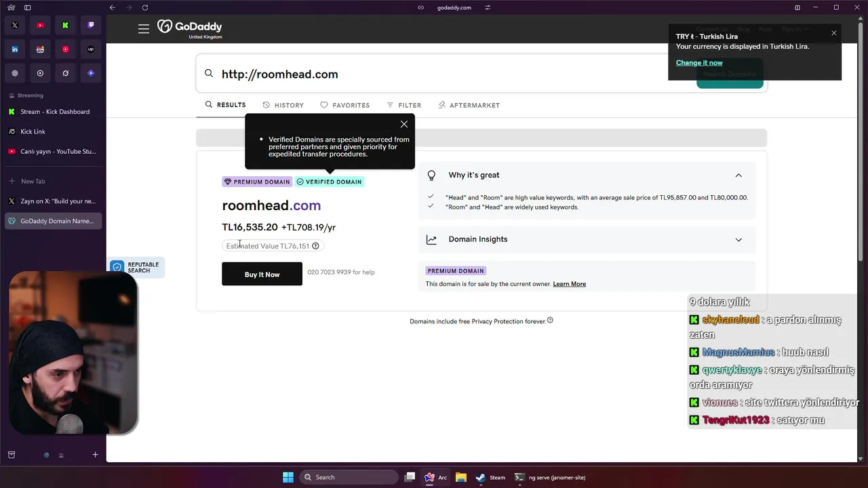Open the pinned YouTube Music red circle icon
868x488 pixels.
pyautogui.click(x=65, y=49)
